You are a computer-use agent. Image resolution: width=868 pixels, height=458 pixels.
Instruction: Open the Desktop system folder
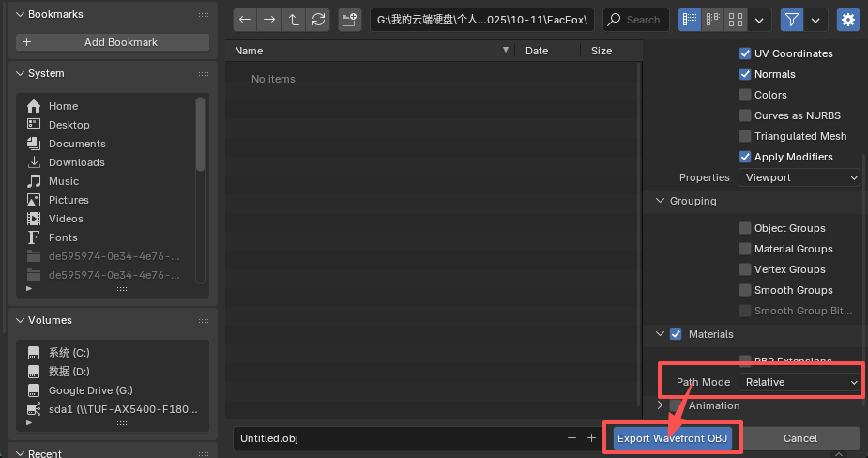point(69,125)
